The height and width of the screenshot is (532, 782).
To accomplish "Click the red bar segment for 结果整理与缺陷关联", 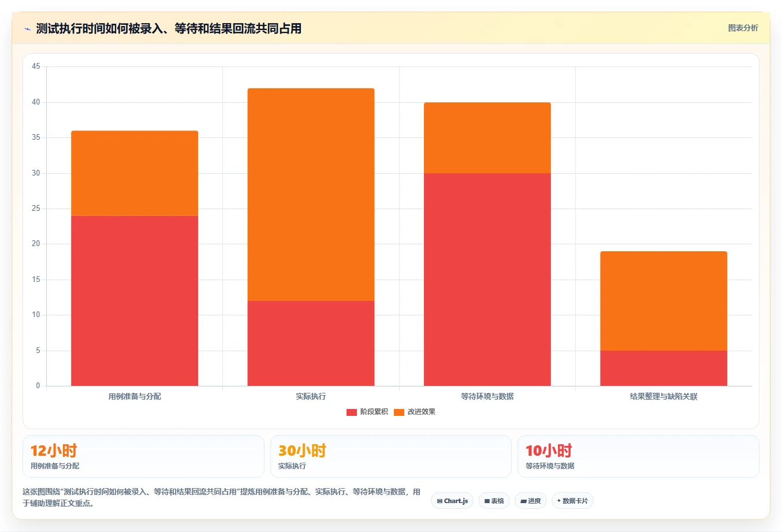I will pos(664,368).
